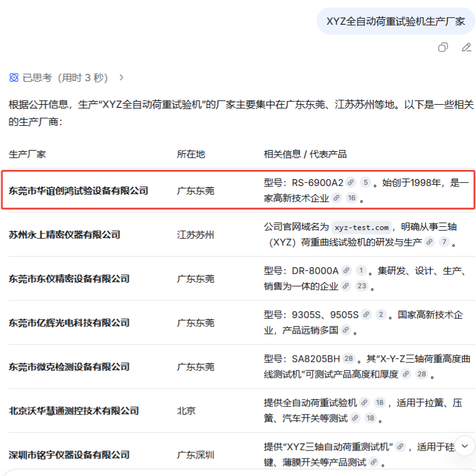Open link icon after 可测试产品高度和厚度

pyautogui.click(x=406, y=374)
